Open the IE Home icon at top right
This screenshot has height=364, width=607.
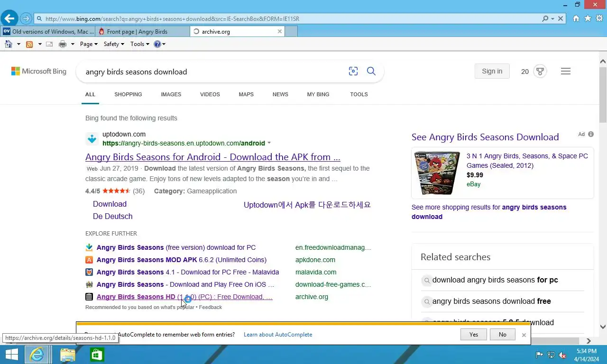576,18
